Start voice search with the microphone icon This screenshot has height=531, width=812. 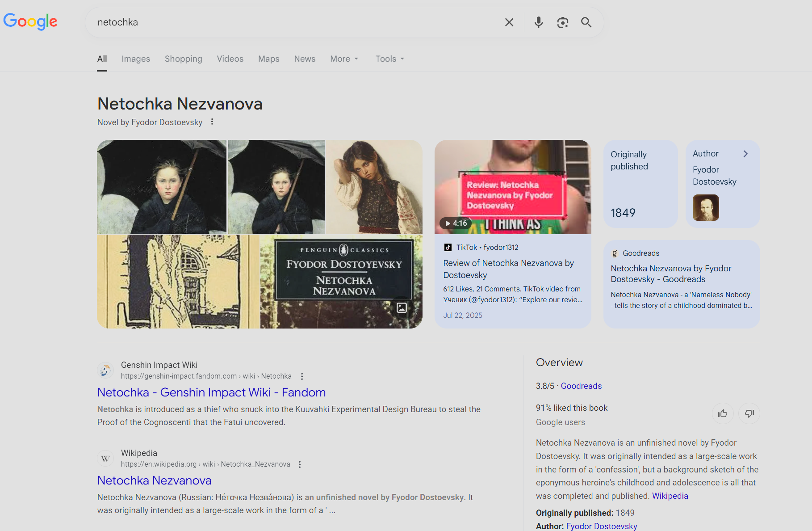tap(539, 22)
